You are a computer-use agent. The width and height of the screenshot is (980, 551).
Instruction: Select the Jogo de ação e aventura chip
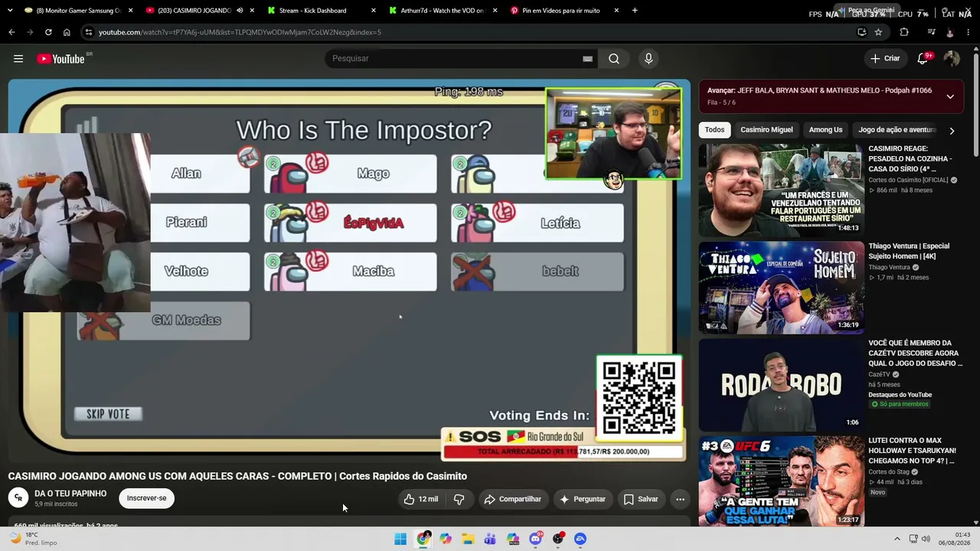click(x=897, y=130)
